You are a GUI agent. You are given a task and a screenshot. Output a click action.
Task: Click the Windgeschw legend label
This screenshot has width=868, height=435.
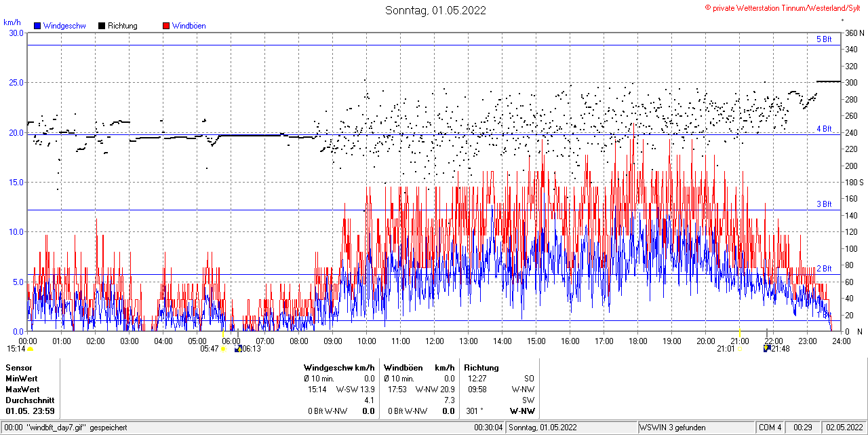[64, 26]
